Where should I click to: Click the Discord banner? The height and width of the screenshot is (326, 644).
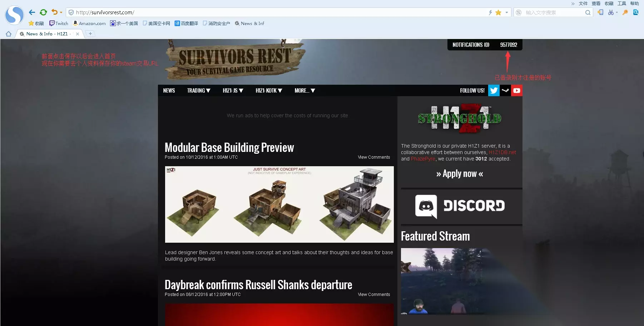[x=460, y=206]
